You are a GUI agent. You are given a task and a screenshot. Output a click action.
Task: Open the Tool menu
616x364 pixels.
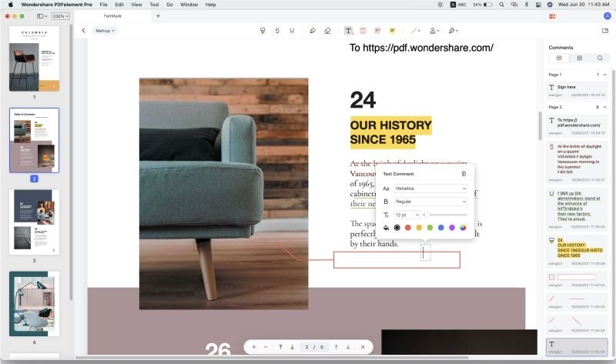pos(155,5)
